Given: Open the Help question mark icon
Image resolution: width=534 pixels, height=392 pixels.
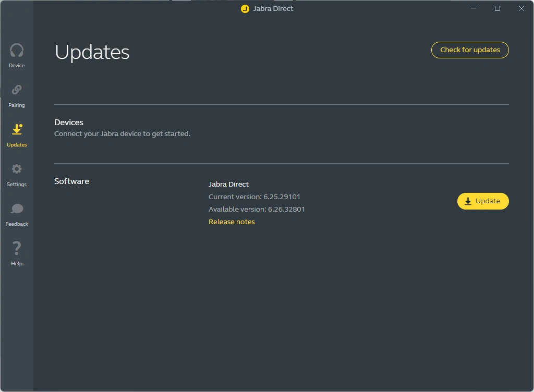Looking at the screenshot, I should coord(17,248).
